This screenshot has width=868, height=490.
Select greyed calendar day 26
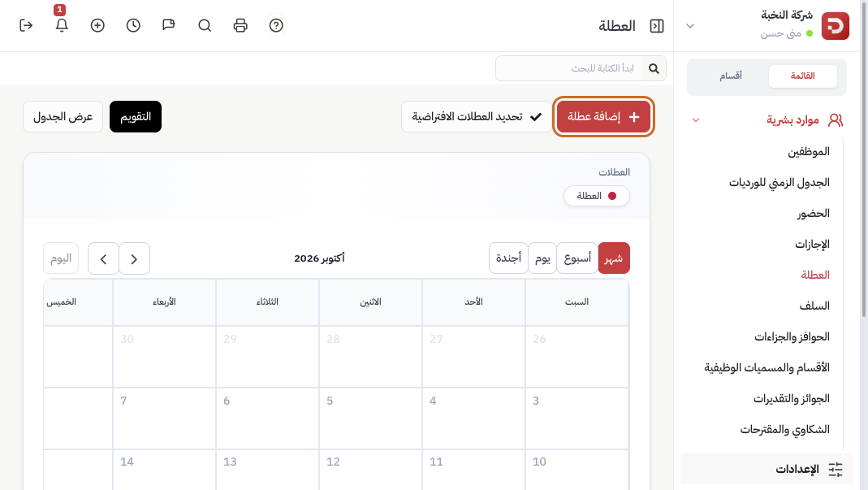577,357
